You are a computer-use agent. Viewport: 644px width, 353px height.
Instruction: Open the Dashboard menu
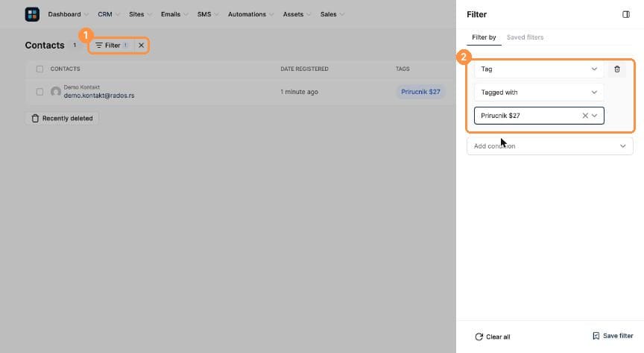click(68, 14)
